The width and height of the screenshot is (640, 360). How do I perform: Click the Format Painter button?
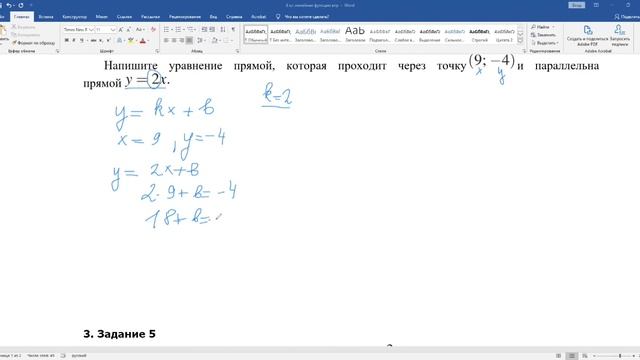33,43
